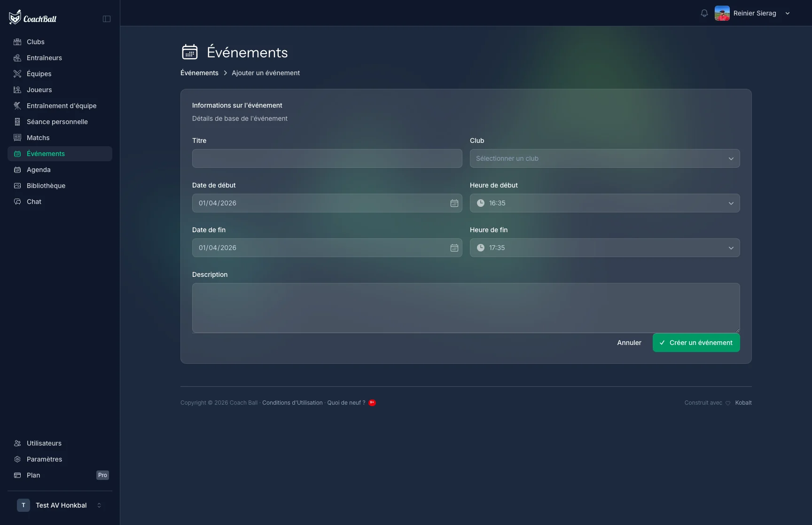The width and height of the screenshot is (812, 525).
Task: Click the Pro plan badge
Action: point(102,475)
